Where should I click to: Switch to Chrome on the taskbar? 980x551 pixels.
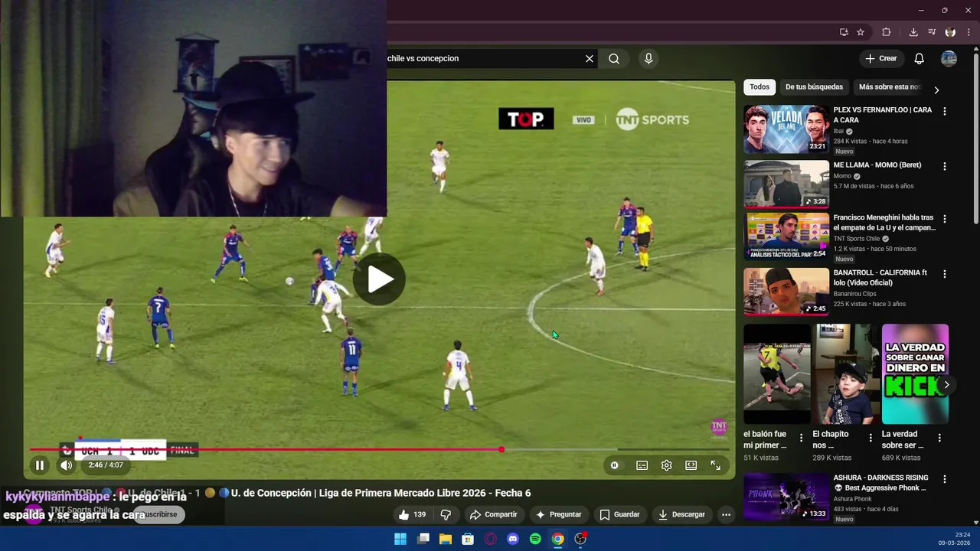point(558,539)
